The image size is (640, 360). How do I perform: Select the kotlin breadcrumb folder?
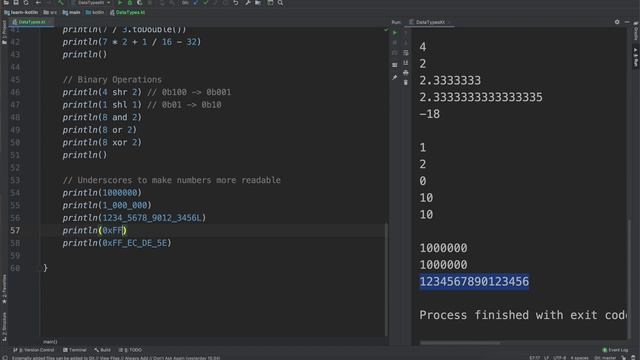coord(95,13)
